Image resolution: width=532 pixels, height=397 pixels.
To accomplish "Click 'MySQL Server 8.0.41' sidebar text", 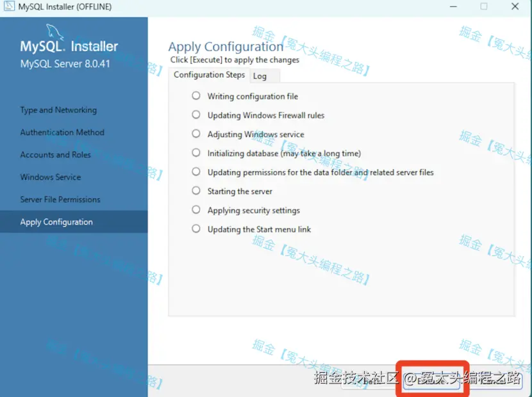I will point(65,64).
